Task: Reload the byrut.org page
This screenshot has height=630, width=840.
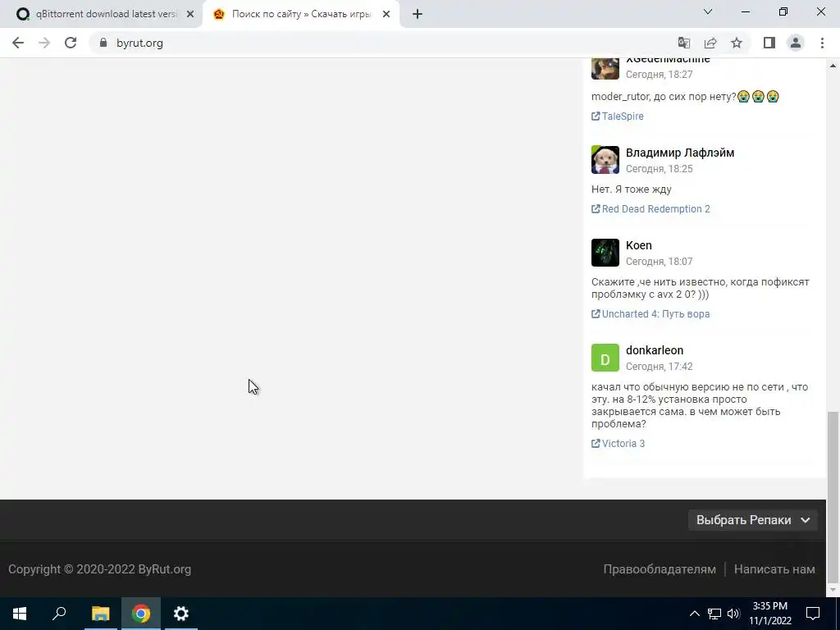Action: (x=71, y=43)
